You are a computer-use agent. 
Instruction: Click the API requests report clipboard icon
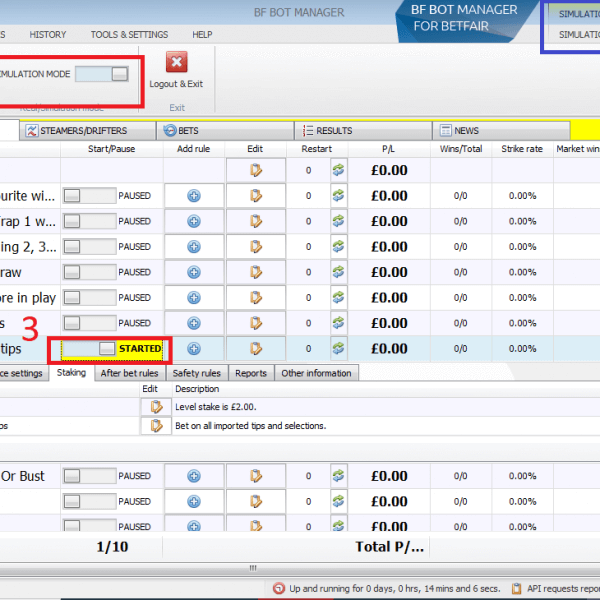click(x=517, y=588)
